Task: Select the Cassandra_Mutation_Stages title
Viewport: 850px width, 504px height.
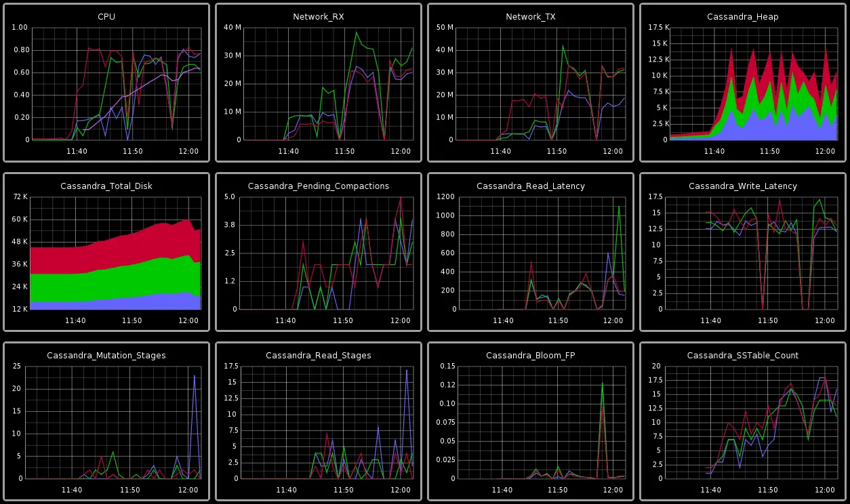Action: [x=106, y=355]
